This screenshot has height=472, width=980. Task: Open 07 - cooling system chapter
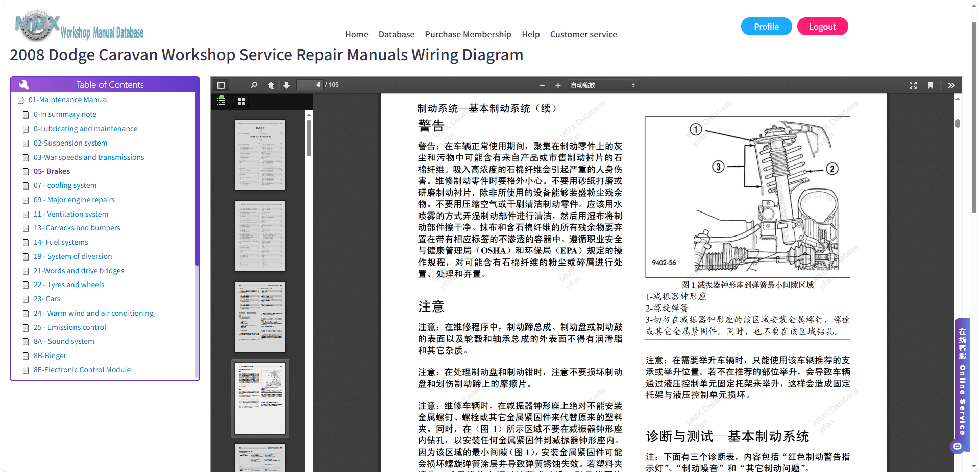65,185
